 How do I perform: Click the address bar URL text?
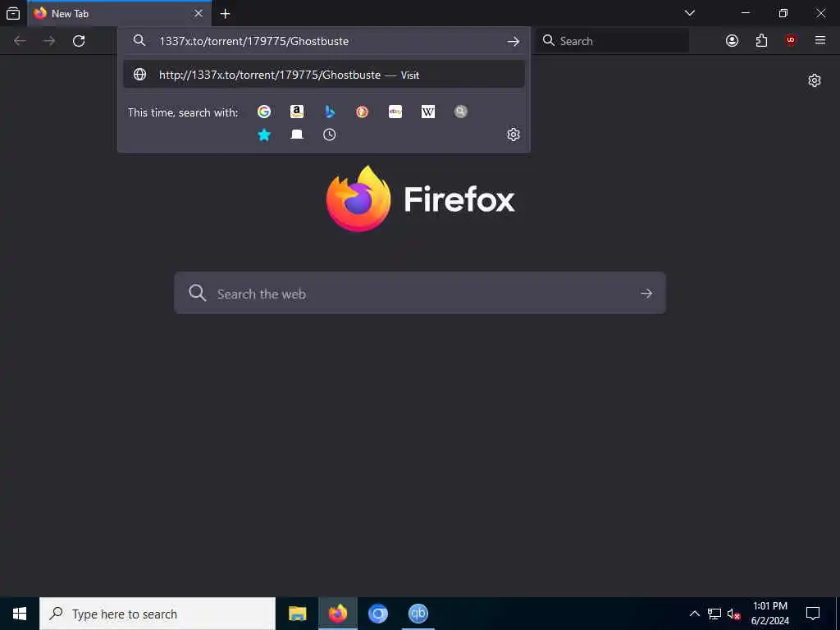[x=254, y=41]
